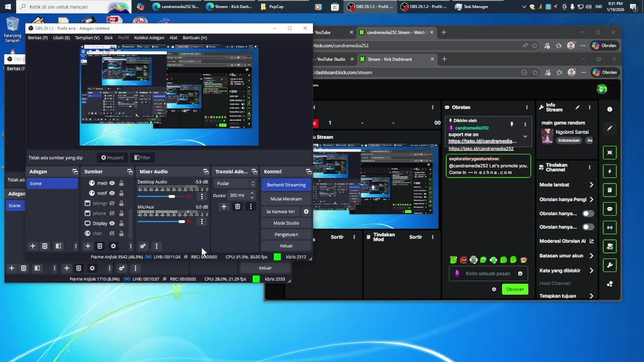644x362 pixels.
Task: Open the Tampilan (V) menu
Action: pos(87,38)
